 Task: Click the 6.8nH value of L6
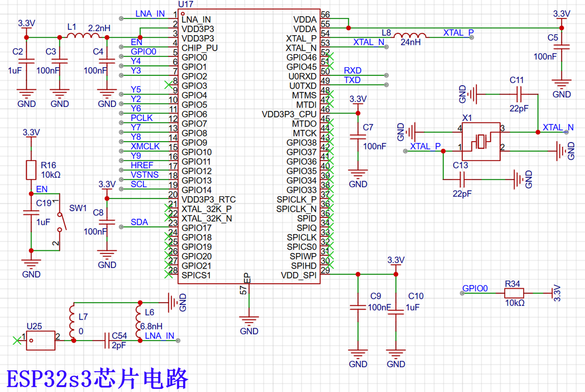pos(151,326)
